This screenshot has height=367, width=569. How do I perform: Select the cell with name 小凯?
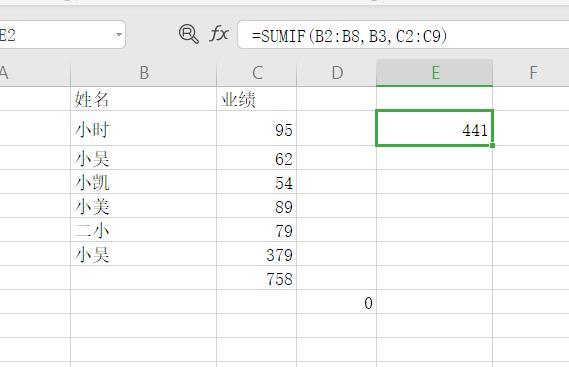(x=144, y=182)
